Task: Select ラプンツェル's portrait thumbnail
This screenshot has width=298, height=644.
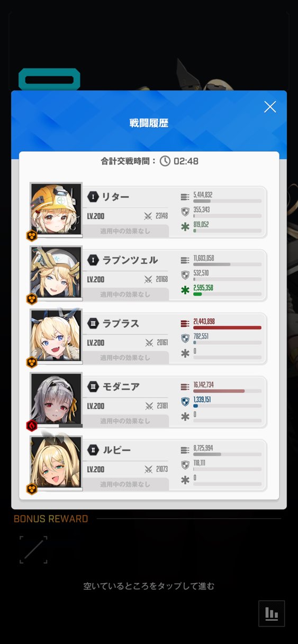Action: pyautogui.click(x=56, y=273)
